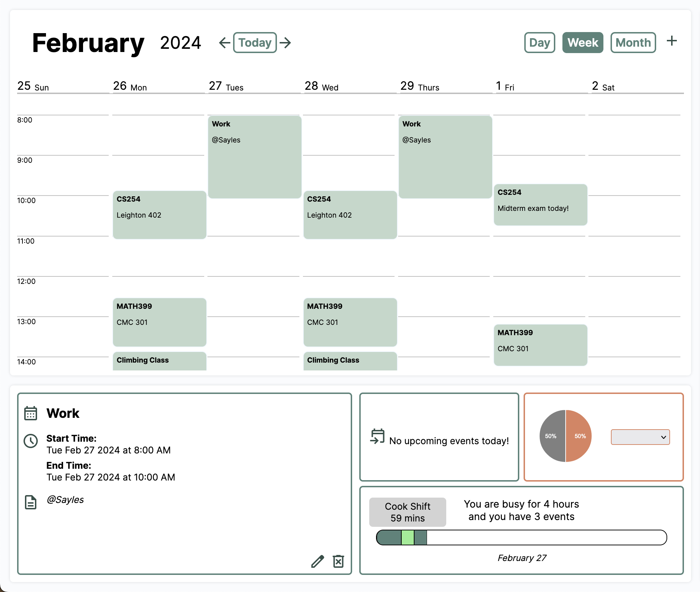Select Monday's Climbing Class event
The image size is (700, 592).
tap(159, 361)
